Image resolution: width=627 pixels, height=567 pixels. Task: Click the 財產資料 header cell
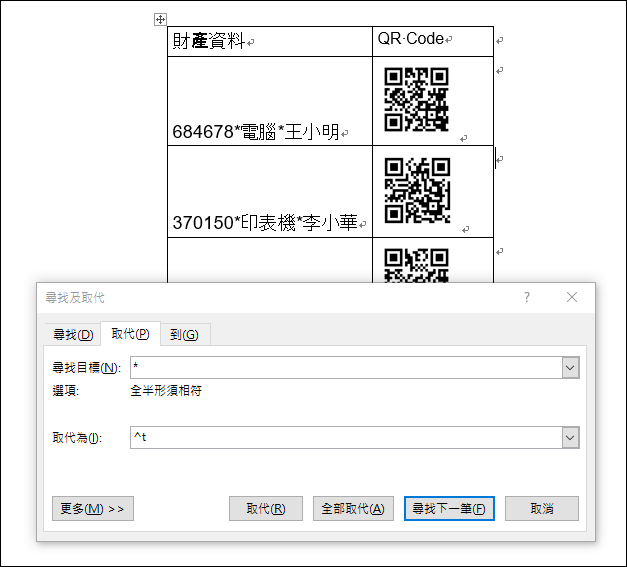point(270,42)
